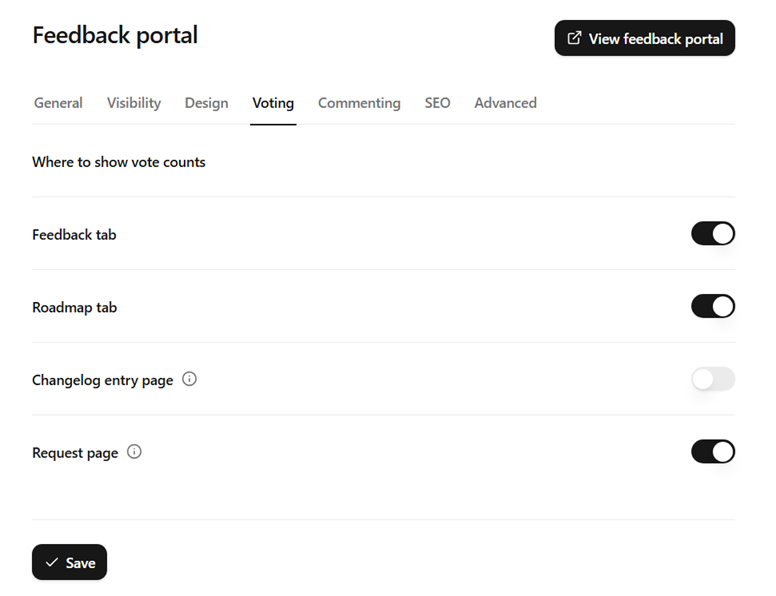Disable the Feedback tab vote count toggle

coord(713,234)
